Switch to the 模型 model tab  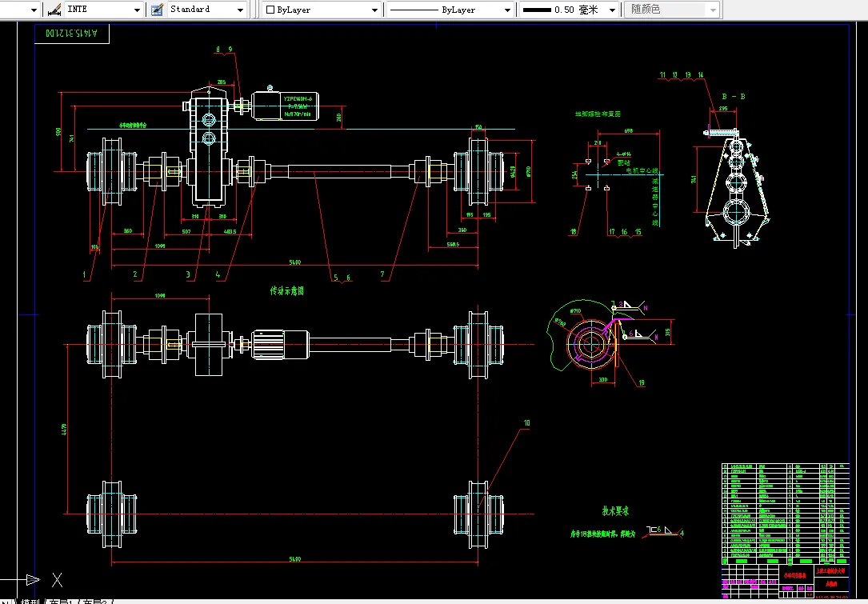point(30,602)
